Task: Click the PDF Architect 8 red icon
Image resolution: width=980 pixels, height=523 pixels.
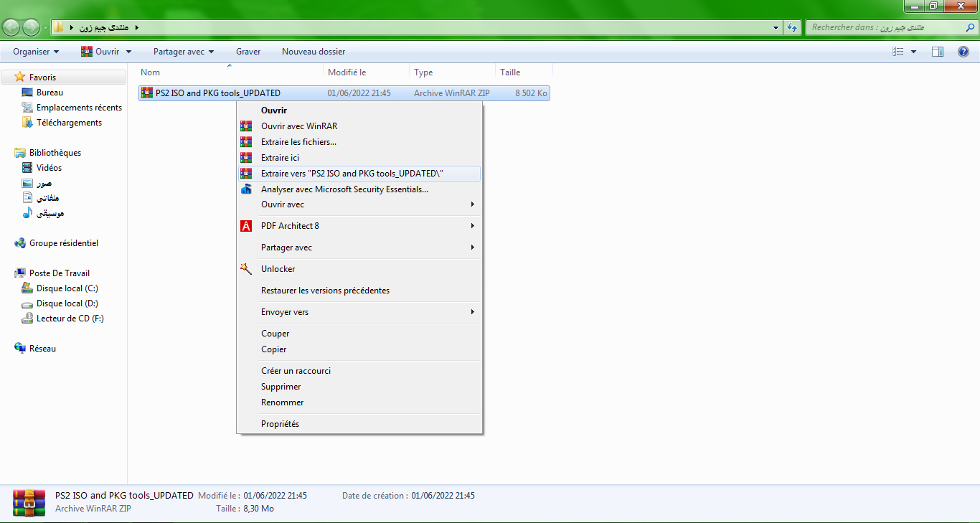Action: coord(246,226)
